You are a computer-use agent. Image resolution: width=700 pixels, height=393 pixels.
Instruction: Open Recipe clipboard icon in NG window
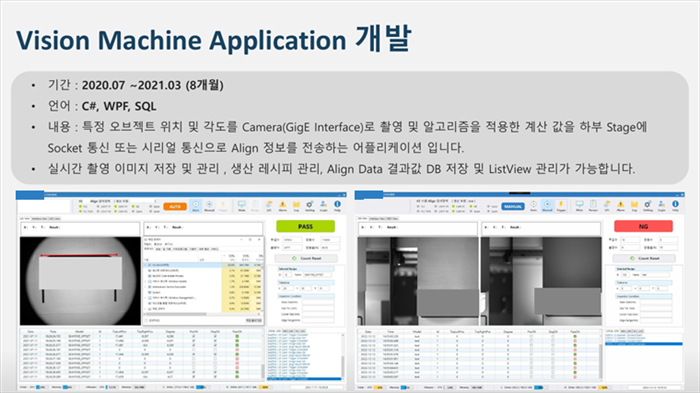pyautogui.click(x=593, y=205)
